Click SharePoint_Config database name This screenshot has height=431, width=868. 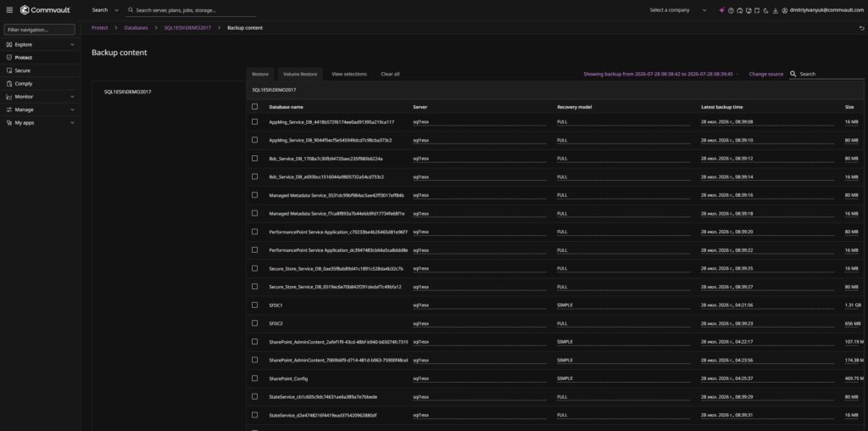pos(288,378)
